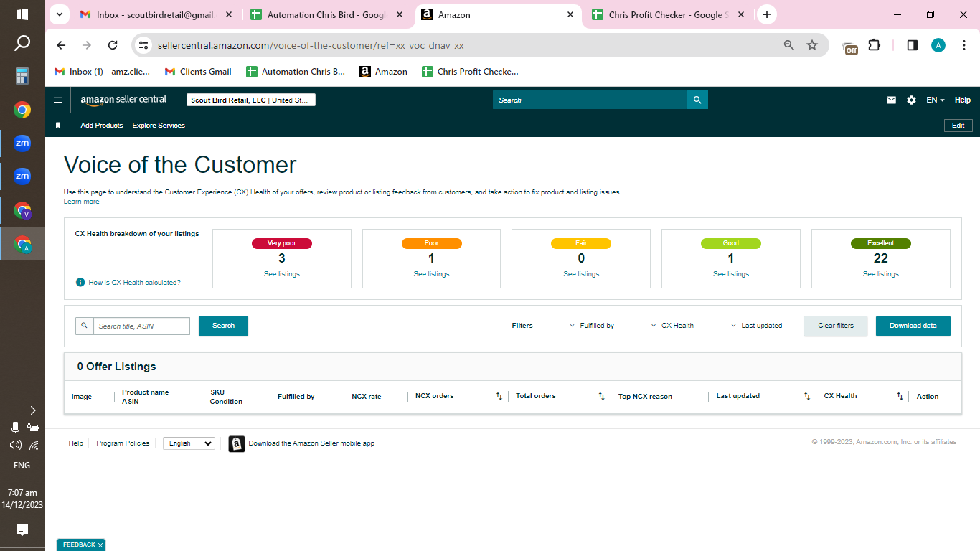Click the teal Search button
The height and width of the screenshot is (551, 980).
click(223, 326)
